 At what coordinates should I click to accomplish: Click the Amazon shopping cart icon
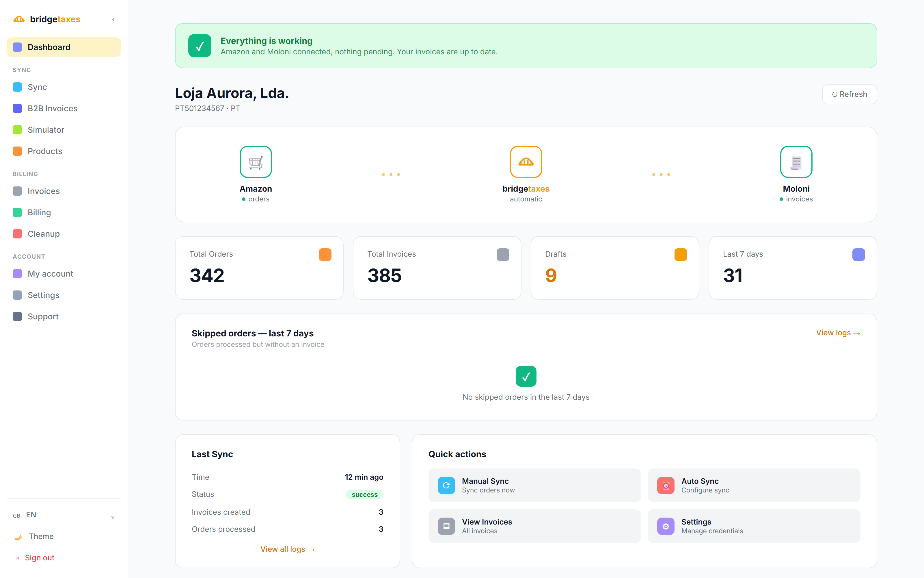(256, 162)
